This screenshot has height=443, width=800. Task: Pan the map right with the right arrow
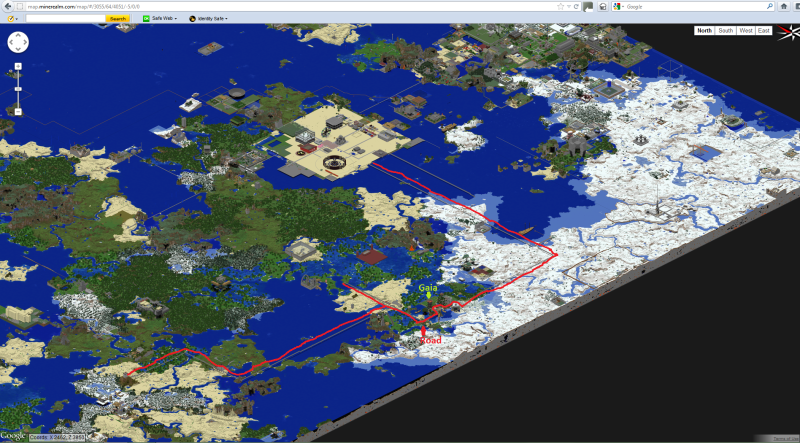coord(24,42)
